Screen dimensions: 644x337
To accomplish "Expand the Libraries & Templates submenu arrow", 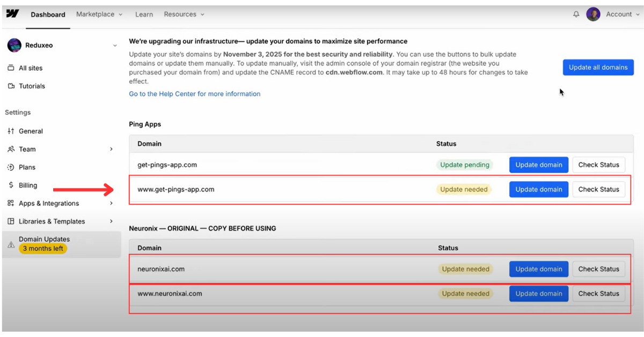I will [112, 221].
